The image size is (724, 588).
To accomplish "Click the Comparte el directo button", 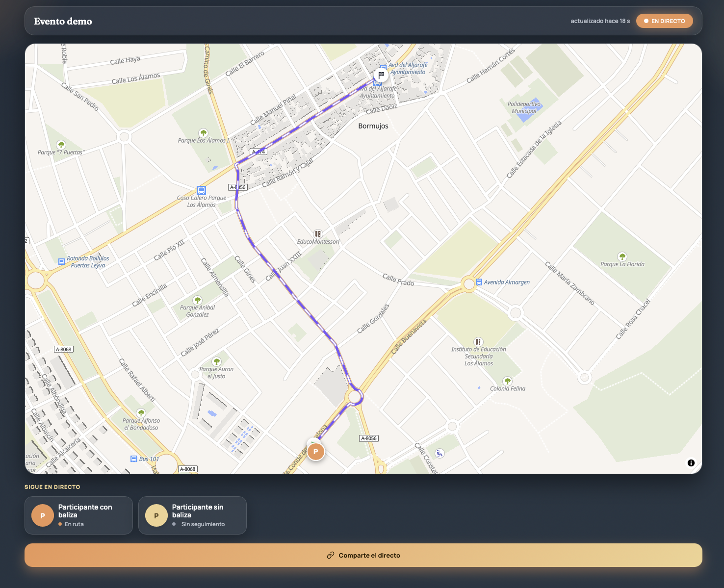I will click(x=363, y=555).
